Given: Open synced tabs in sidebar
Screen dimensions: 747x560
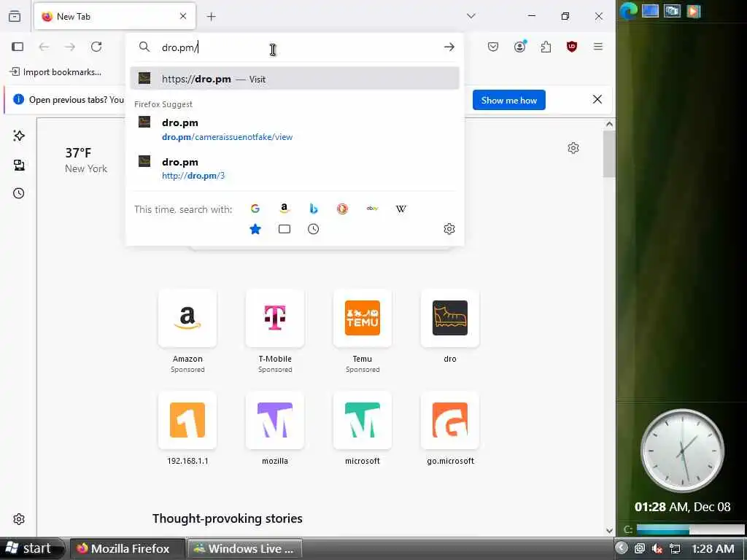Looking at the screenshot, I should pyautogui.click(x=19, y=165).
